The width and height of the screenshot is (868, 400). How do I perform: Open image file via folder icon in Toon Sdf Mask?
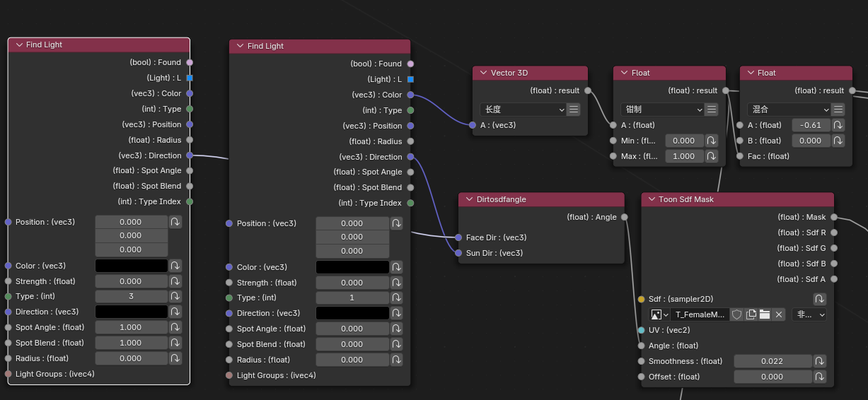(765, 314)
